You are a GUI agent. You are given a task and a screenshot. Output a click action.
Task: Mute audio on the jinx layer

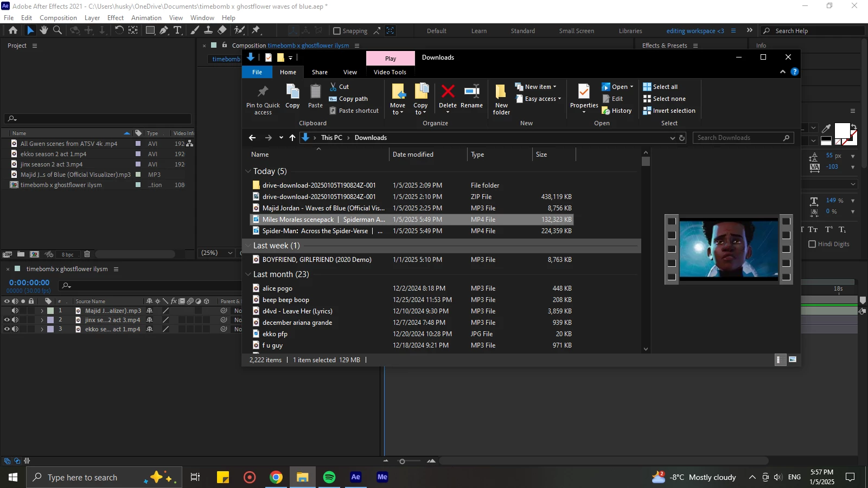15,320
